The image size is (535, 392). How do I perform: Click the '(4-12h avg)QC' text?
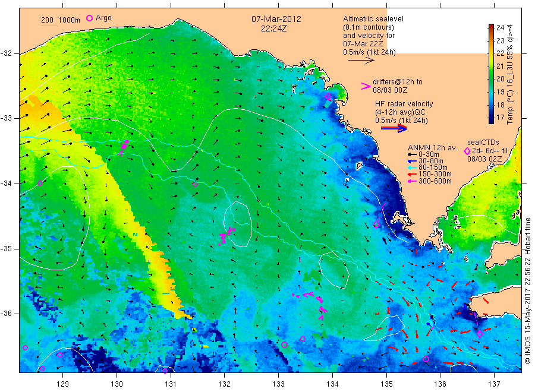point(400,112)
